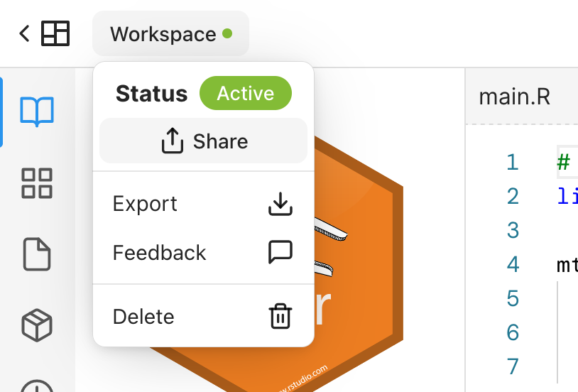Switch to the main.R tab
This screenshot has width=578, height=392.
tap(515, 97)
